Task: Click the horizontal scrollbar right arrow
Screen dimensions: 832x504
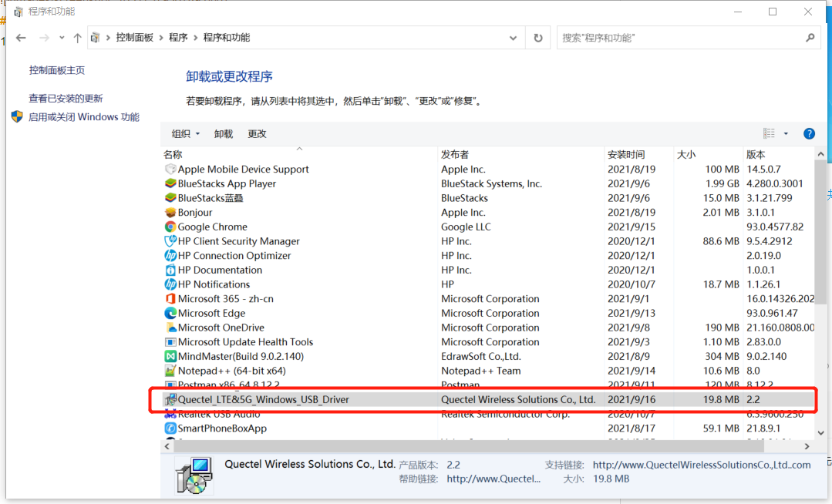Action: click(807, 446)
